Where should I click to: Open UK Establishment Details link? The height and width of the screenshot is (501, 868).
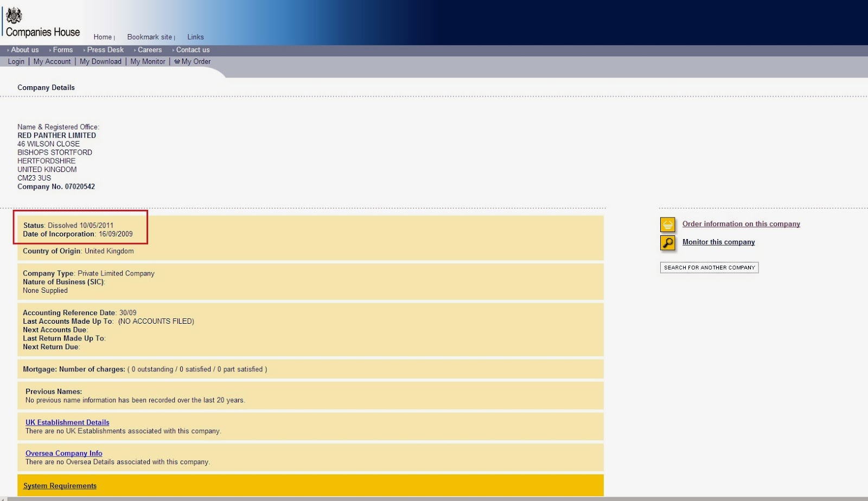(x=67, y=422)
